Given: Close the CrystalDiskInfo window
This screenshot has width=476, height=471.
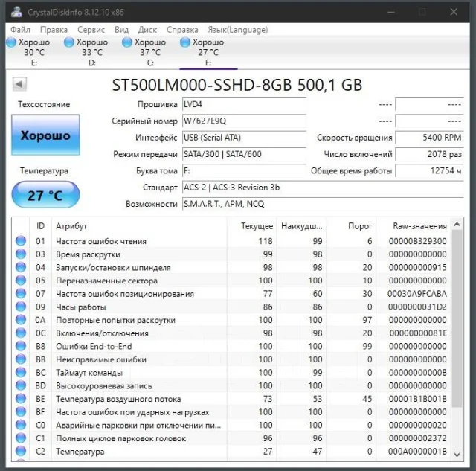Looking at the screenshot, I should pyautogui.click(x=454, y=12).
